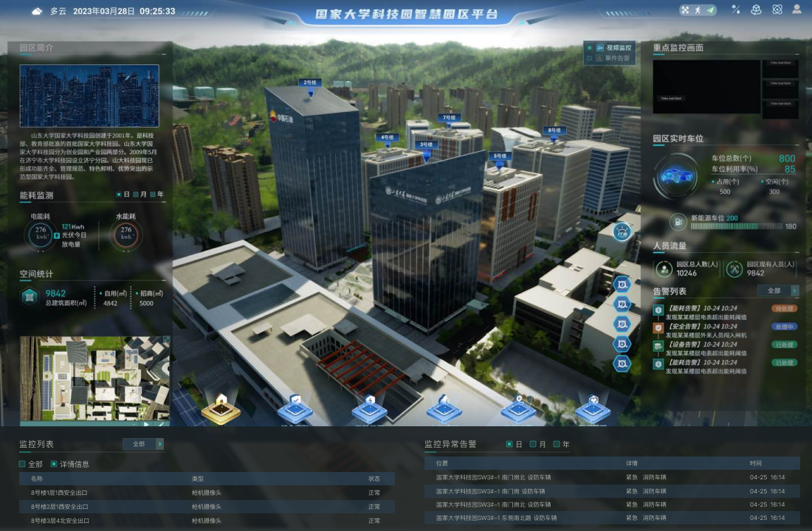Click the user profile icon
The image size is (812, 531).
(796, 10)
